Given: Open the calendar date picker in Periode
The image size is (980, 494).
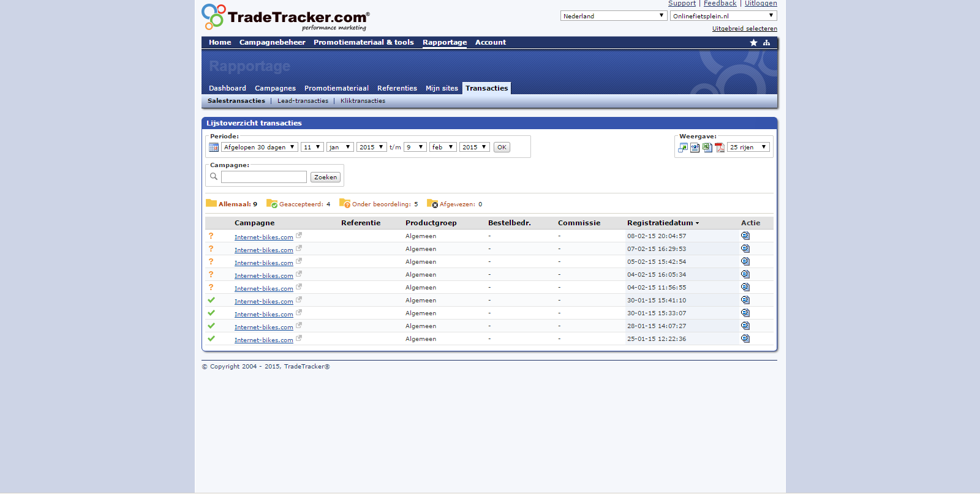Looking at the screenshot, I should tap(214, 148).
